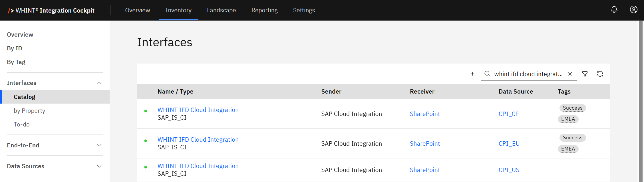Click SAP_IS_CI type text in CPI_CF row
Image resolution: width=644 pixels, height=182 pixels.
pos(172,118)
